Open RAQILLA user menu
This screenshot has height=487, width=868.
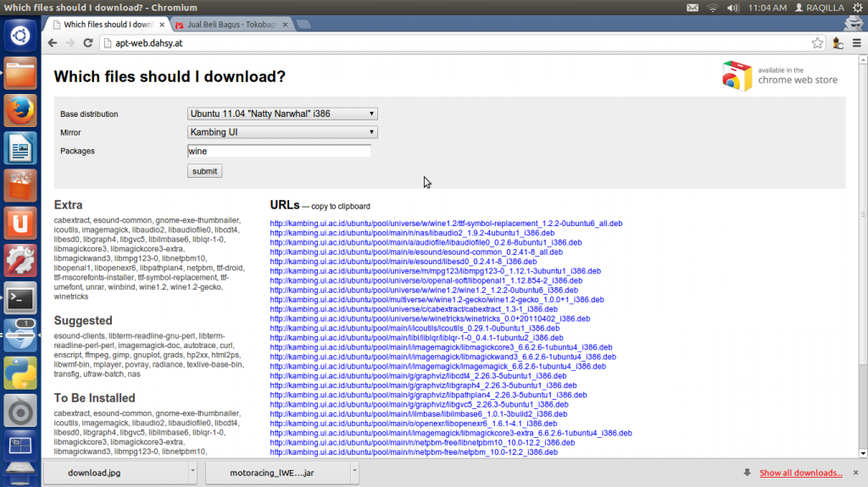(x=820, y=8)
